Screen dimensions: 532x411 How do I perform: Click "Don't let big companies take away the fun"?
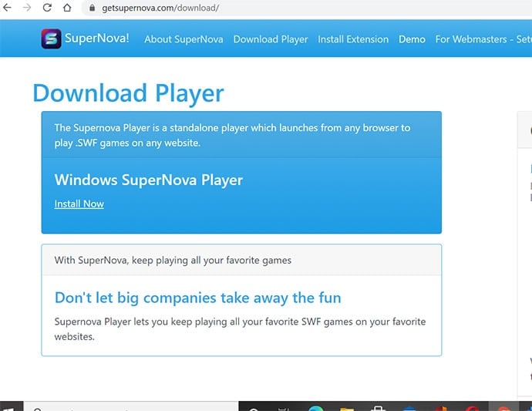tap(198, 298)
